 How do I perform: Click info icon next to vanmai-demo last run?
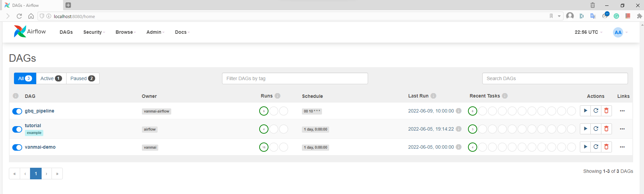pyautogui.click(x=459, y=147)
